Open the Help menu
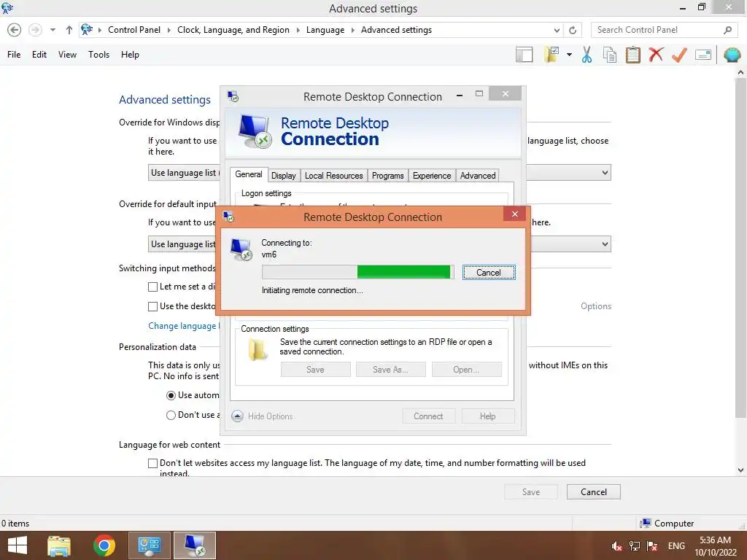The image size is (747, 560). click(x=130, y=55)
